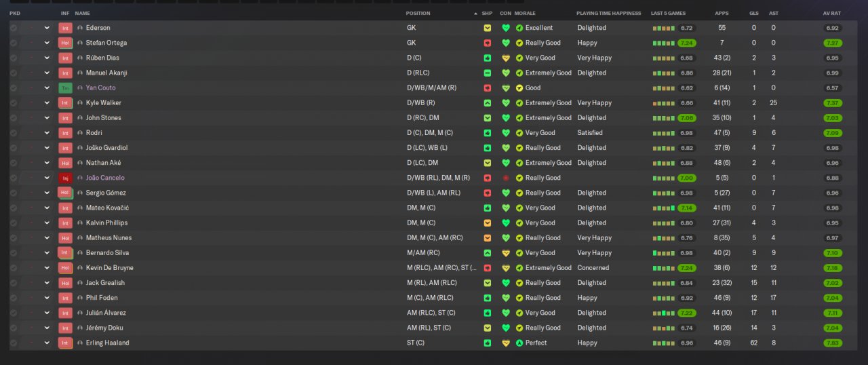Viewport: 868px width, 365px height.
Task: Open the row dropdown chevron for Jérémy Doku
Action: [47, 328]
